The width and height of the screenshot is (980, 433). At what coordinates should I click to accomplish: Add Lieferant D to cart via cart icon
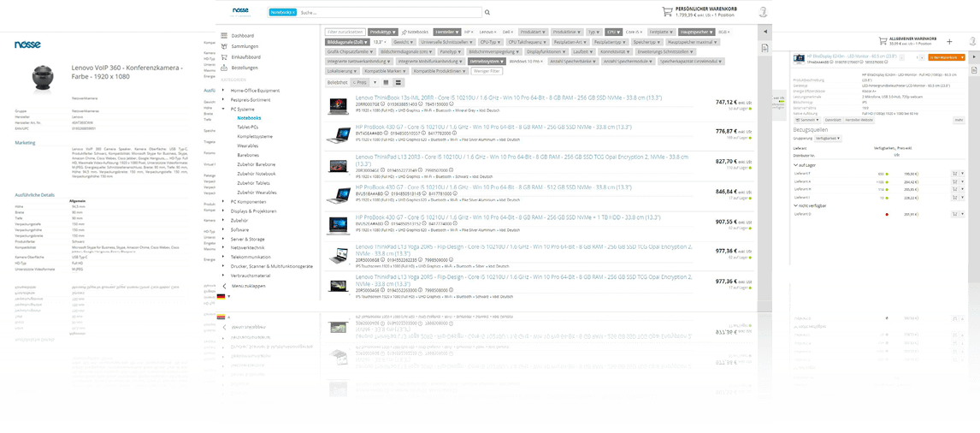coord(955,214)
